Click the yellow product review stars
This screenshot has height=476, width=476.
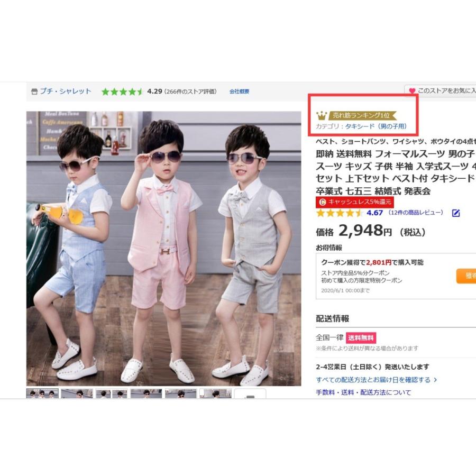(340, 213)
